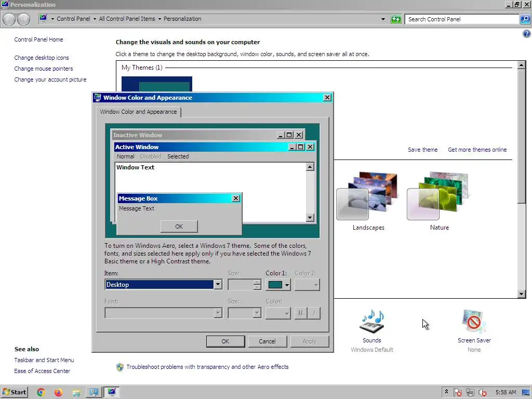Click All Control Panel Items breadcrumb

(127, 19)
